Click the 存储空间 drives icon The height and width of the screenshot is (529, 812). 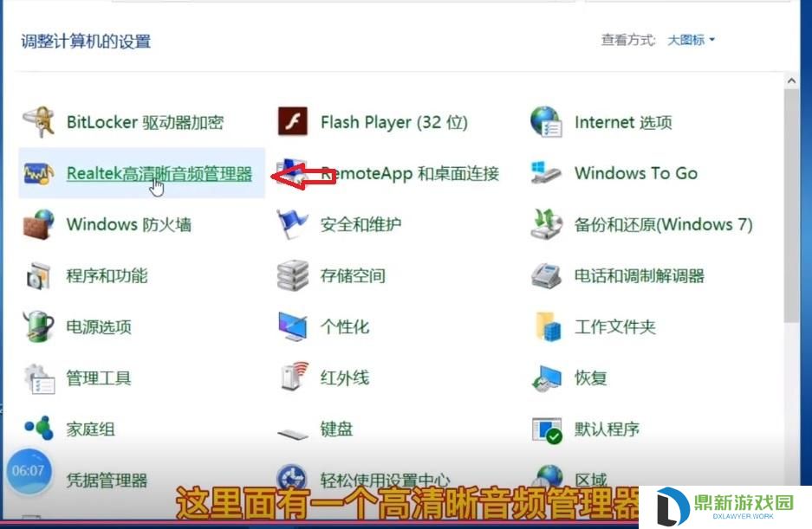[293, 275]
